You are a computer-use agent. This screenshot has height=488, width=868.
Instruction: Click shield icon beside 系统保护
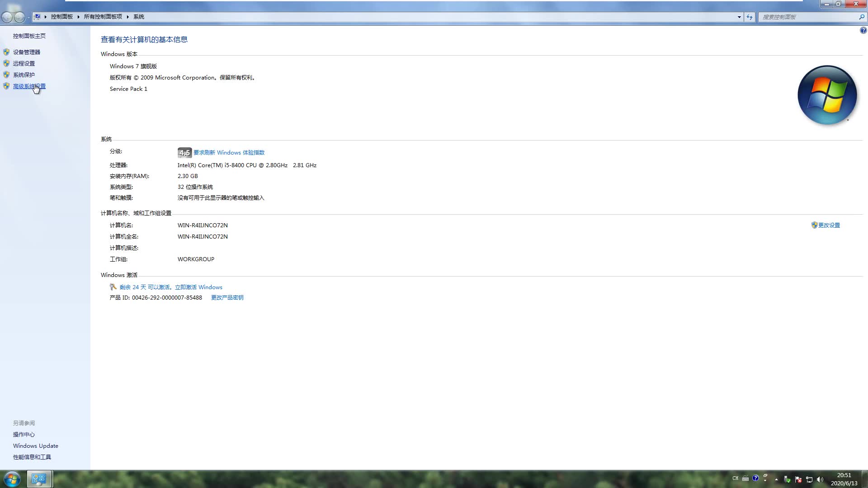click(6, 75)
